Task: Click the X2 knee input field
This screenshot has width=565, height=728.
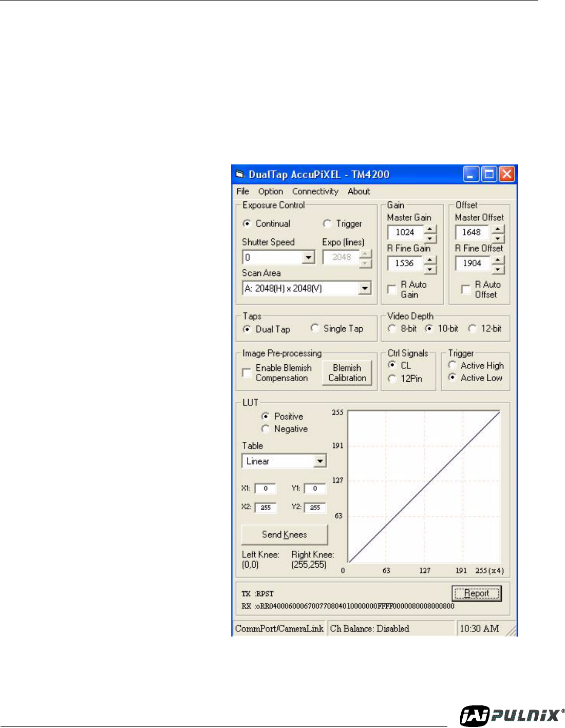Action: coord(265,508)
